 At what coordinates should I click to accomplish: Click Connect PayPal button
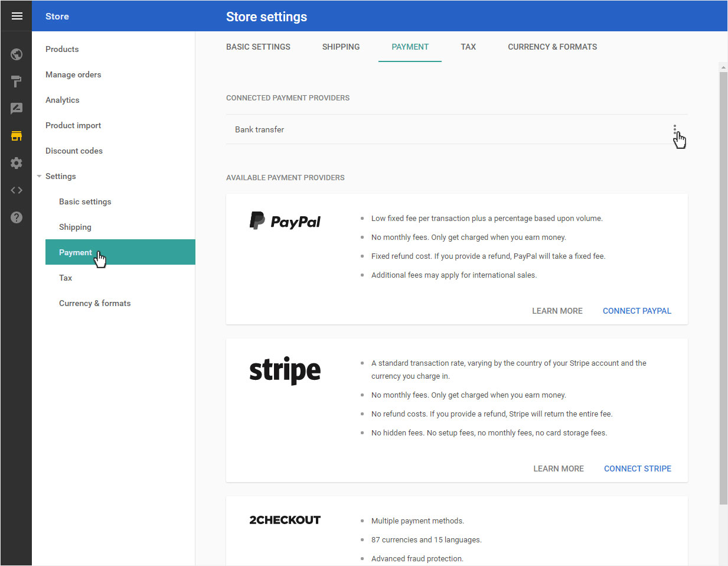pos(636,311)
